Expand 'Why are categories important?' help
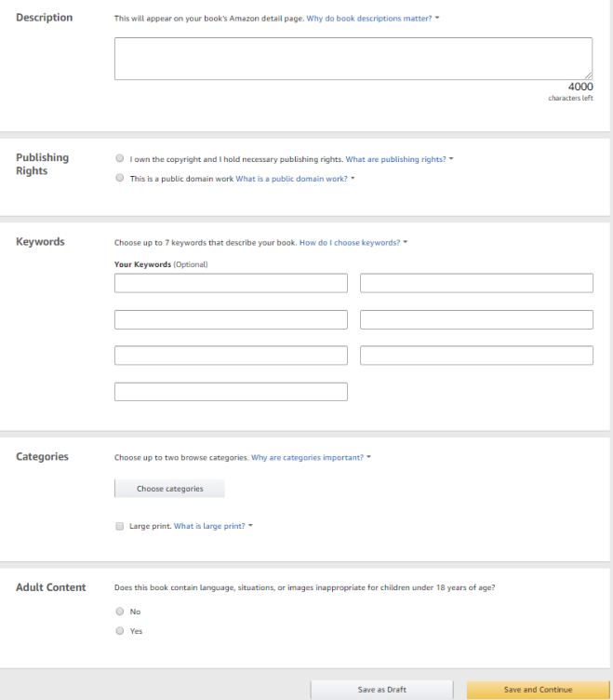 pyautogui.click(x=308, y=458)
